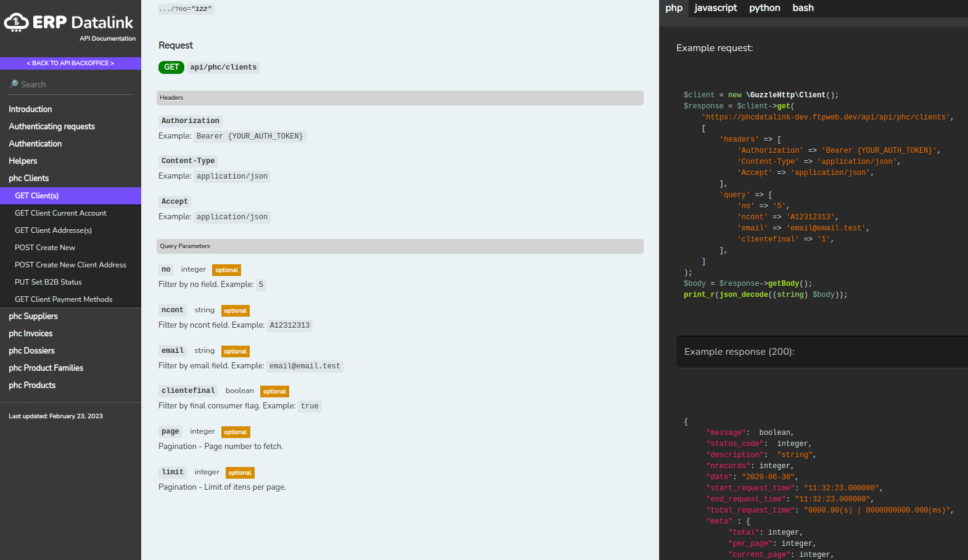Open GET Client Current Account endpoint
Screen dimensions: 968x560
pyautogui.click(x=60, y=213)
